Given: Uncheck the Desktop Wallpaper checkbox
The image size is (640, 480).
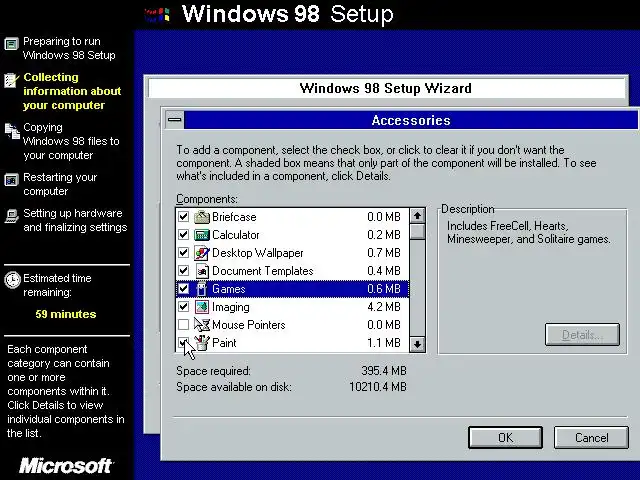Looking at the screenshot, I should click(183, 253).
